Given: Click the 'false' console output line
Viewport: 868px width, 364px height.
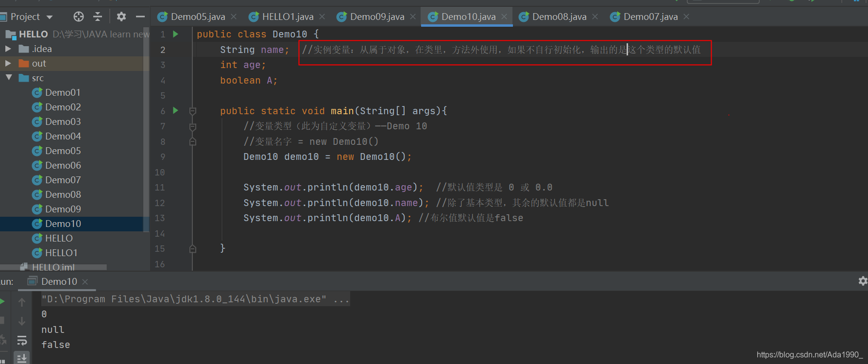Looking at the screenshot, I should click(56, 345).
